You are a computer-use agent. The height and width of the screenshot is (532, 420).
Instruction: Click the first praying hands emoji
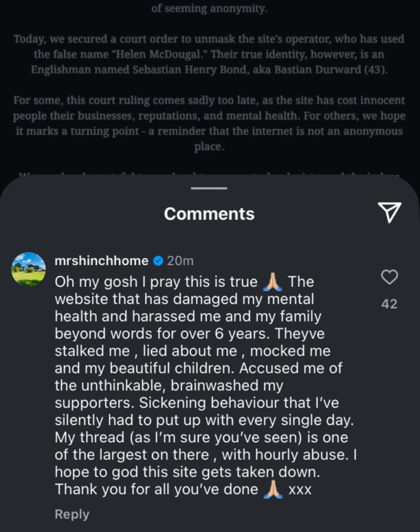pyautogui.click(x=272, y=282)
